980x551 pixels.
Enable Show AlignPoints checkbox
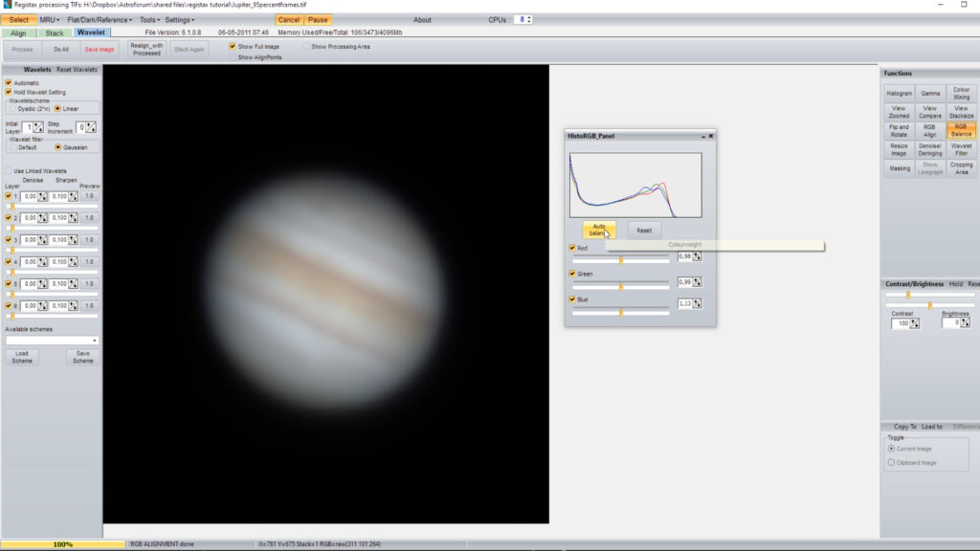(233, 57)
